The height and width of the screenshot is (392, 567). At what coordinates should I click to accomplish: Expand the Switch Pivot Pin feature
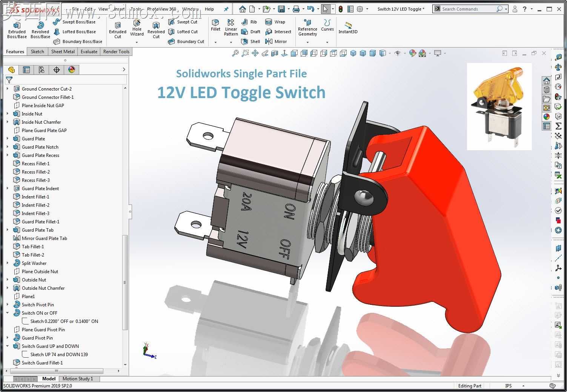[8, 304]
